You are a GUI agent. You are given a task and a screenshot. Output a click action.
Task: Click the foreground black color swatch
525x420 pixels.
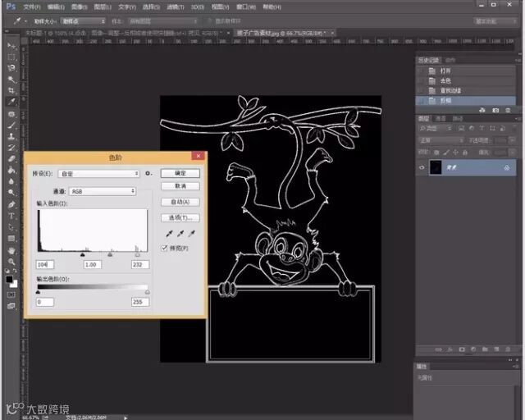pyautogui.click(x=9, y=280)
